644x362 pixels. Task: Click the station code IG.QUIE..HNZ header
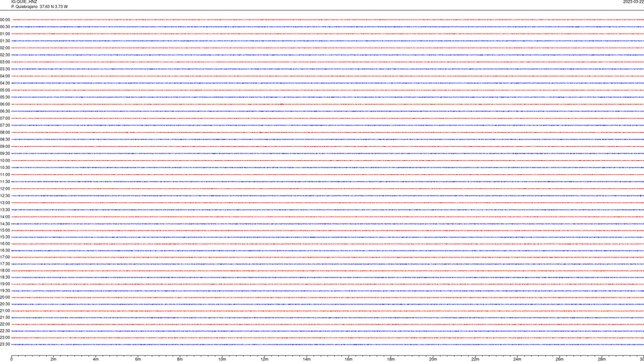pyautogui.click(x=24, y=1)
